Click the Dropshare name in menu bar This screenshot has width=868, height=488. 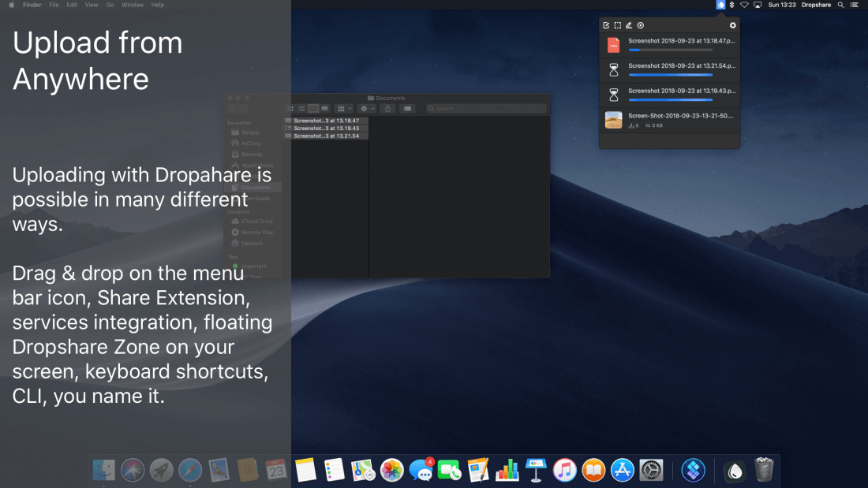click(x=816, y=5)
